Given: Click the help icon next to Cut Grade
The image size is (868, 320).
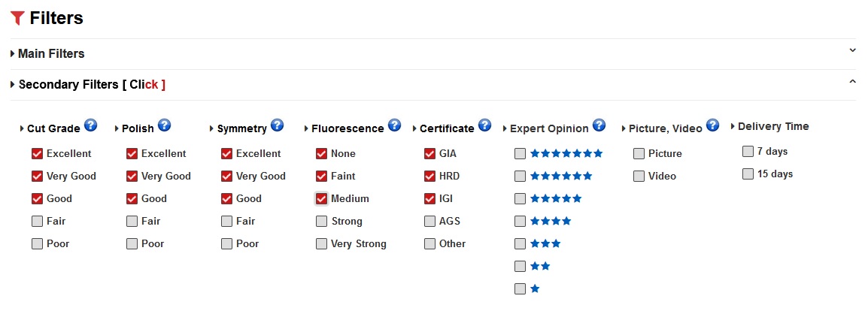Looking at the screenshot, I should click(91, 125).
